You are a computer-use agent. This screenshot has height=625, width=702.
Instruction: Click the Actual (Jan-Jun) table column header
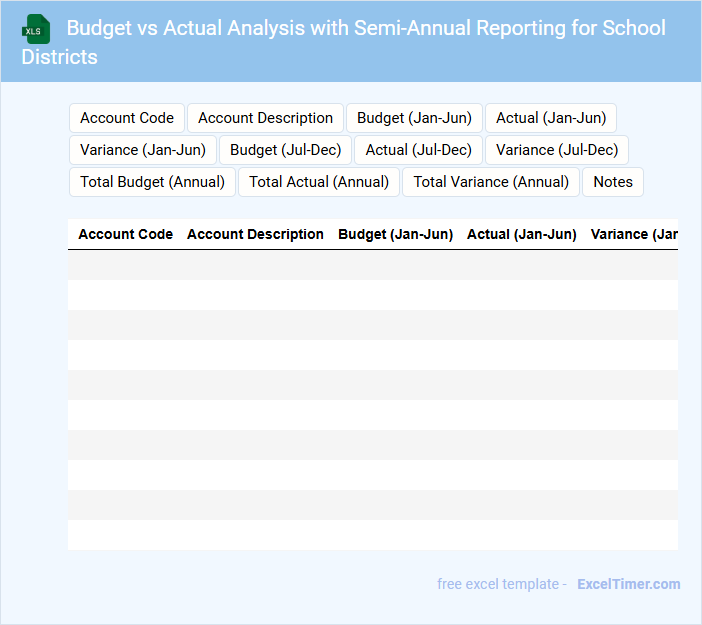click(521, 234)
